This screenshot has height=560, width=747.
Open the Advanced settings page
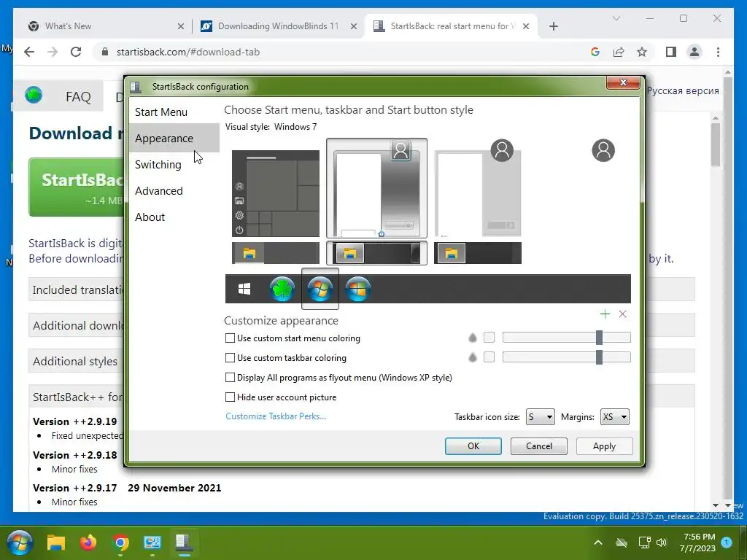tap(174, 190)
